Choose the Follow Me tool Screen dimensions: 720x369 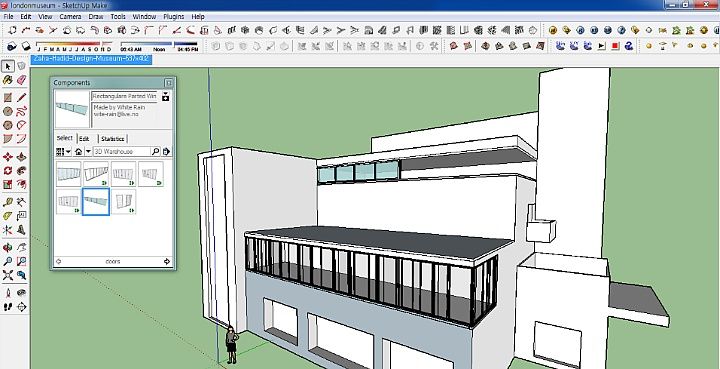[21, 171]
